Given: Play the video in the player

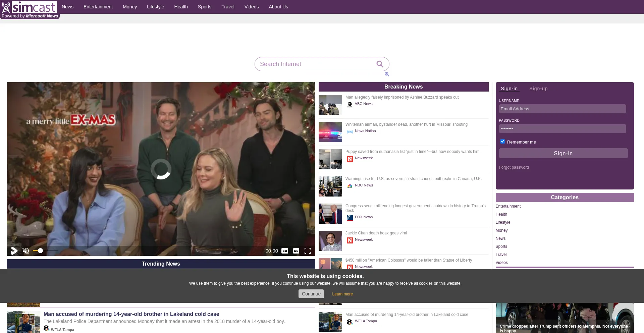Looking at the screenshot, I should (x=14, y=251).
